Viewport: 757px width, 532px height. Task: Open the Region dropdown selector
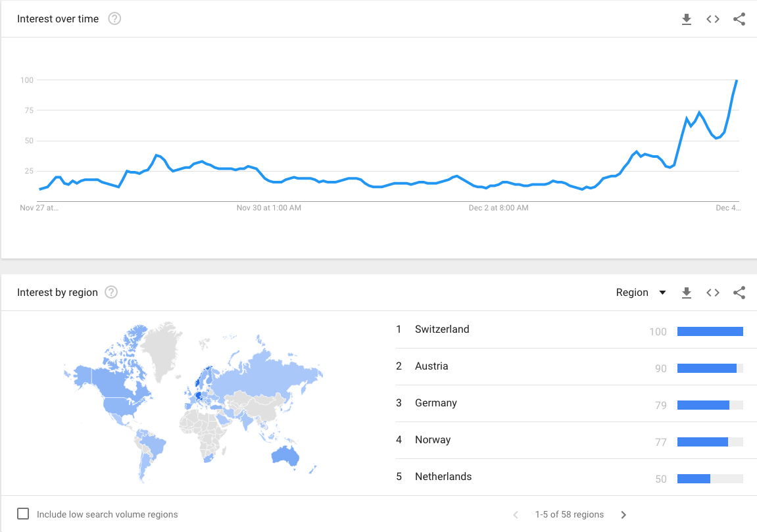click(641, 292)
